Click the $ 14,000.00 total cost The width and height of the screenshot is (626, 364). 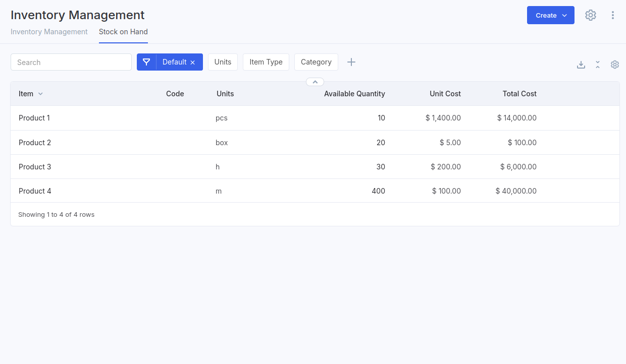517,118
